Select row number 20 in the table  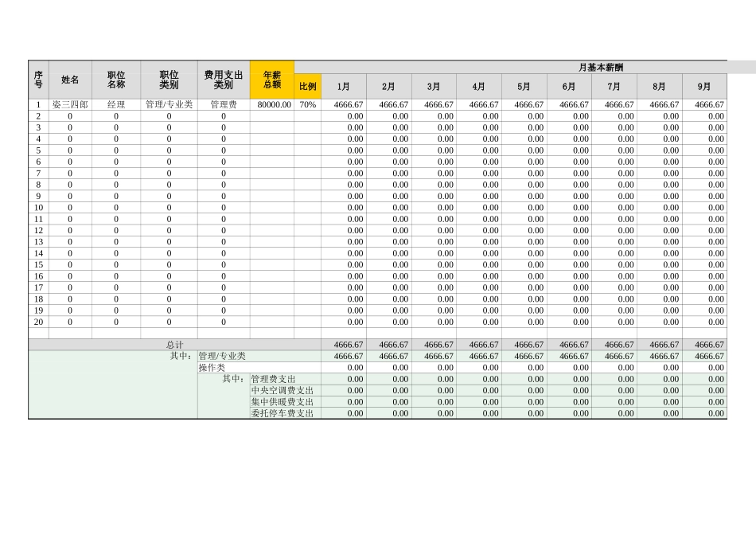click(x=37, y=322)
